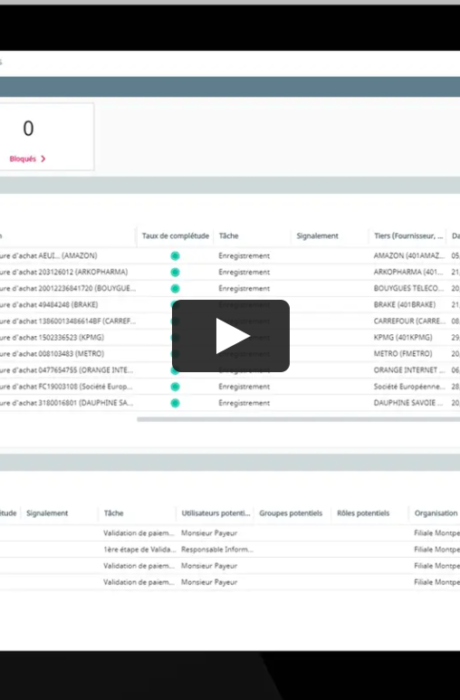The height and width of the screenshot is (700, 460).
Task: Click the Groupes potentiels column header
Action: [x=291, y=513]
